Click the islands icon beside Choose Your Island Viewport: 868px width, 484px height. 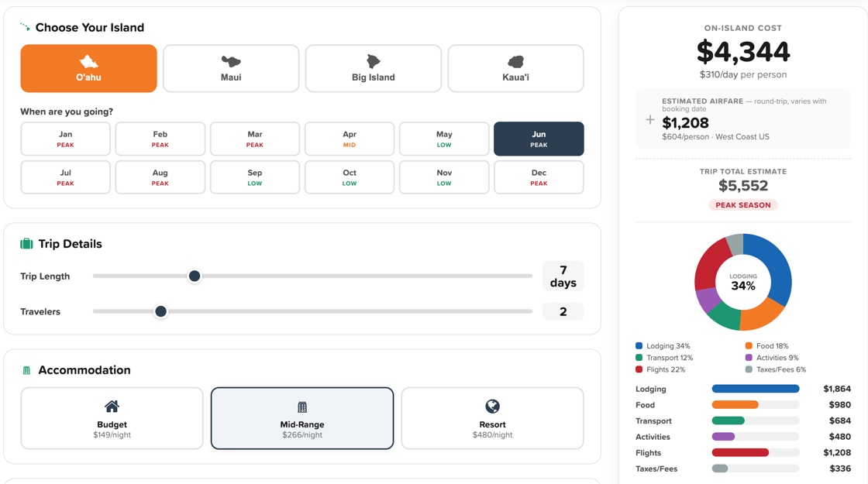tap(25, 26)
